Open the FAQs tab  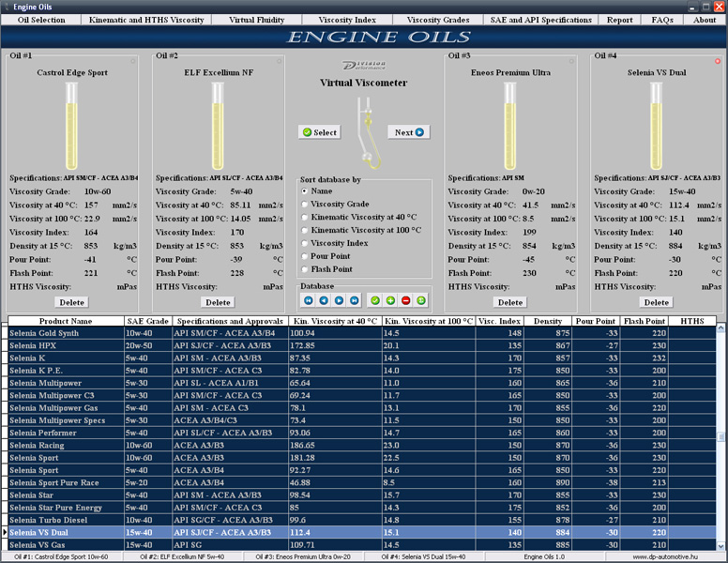(662, 20)
